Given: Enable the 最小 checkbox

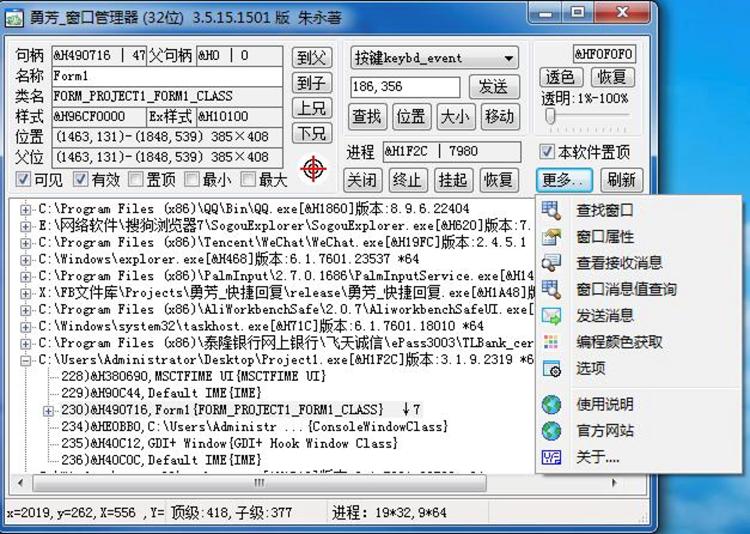Looking at the screenshot, I should pyautogui.click(x=192, y=179).
